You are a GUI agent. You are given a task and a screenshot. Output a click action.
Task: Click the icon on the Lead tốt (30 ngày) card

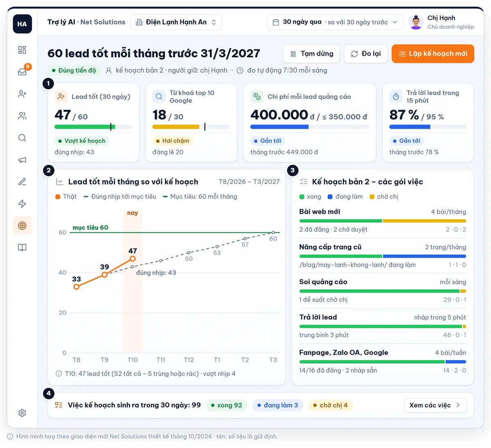pos(61,97)
